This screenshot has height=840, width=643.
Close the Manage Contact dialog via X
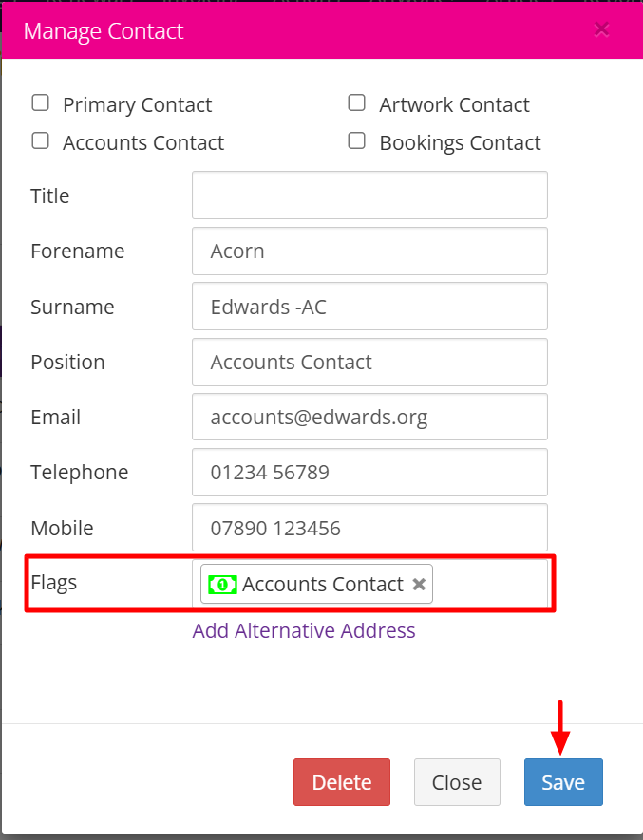(601, 29)
